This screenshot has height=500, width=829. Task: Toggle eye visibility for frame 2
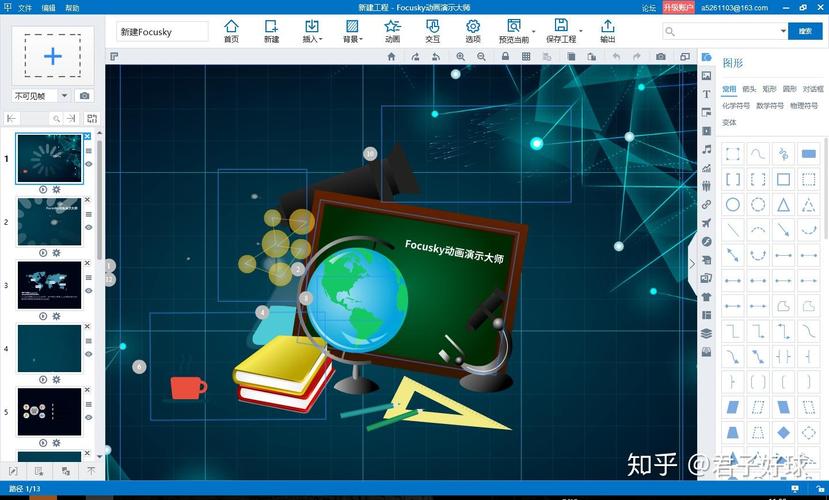tap(89, 227)
